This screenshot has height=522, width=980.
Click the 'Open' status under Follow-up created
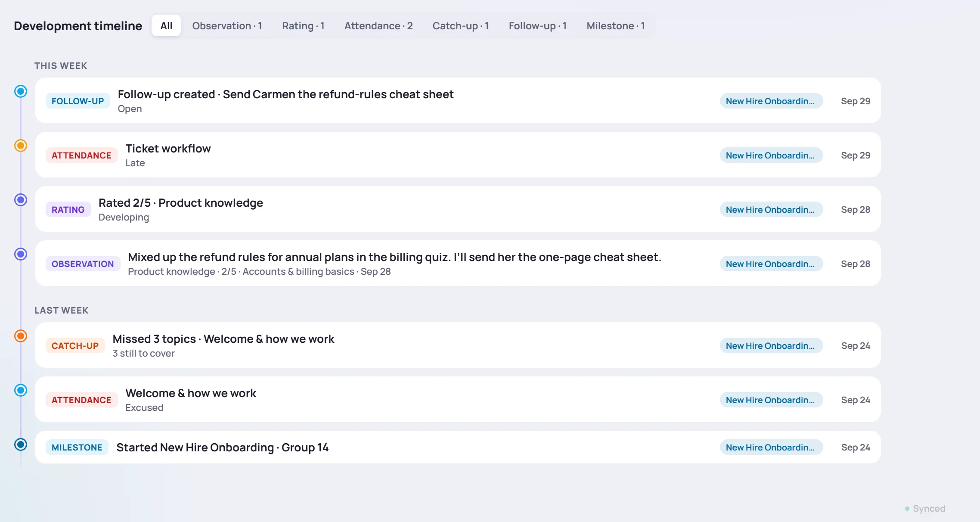130,109
